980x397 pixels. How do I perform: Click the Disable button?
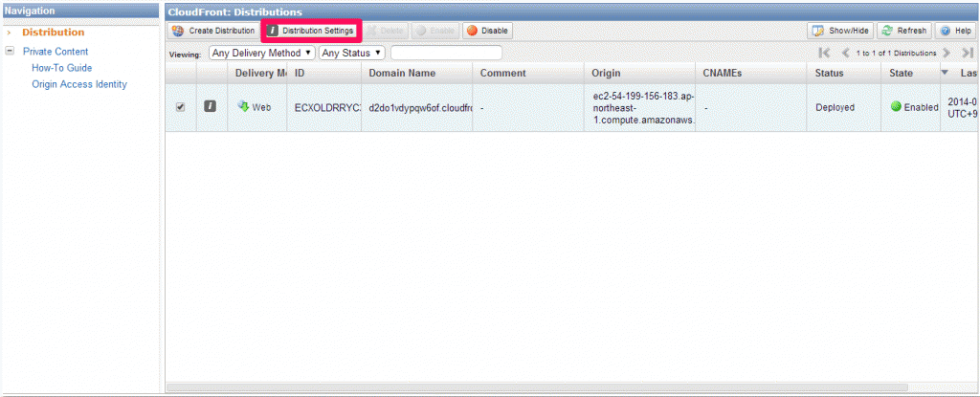[487, 31]
